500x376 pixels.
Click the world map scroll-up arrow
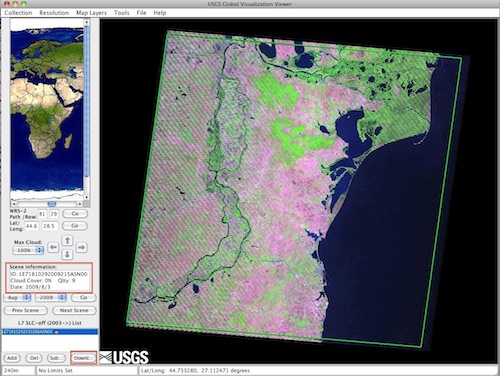tap(86, 22)
